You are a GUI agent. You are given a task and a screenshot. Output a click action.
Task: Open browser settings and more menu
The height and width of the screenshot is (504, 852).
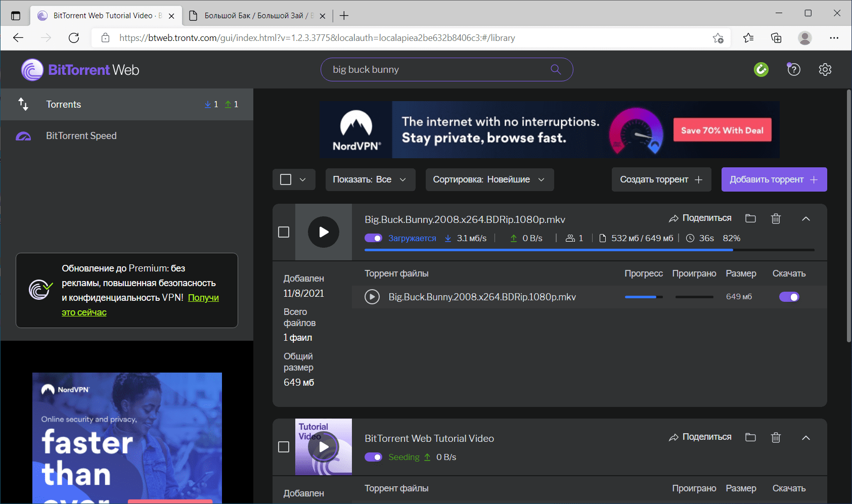coord(834,38)
